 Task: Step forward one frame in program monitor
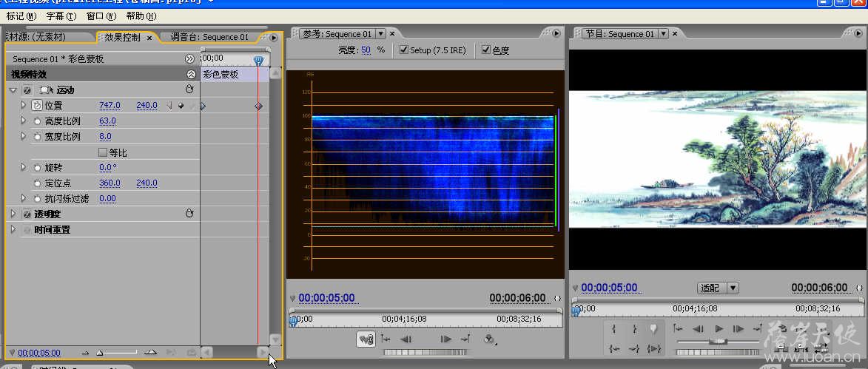click(x=739, y=328)
